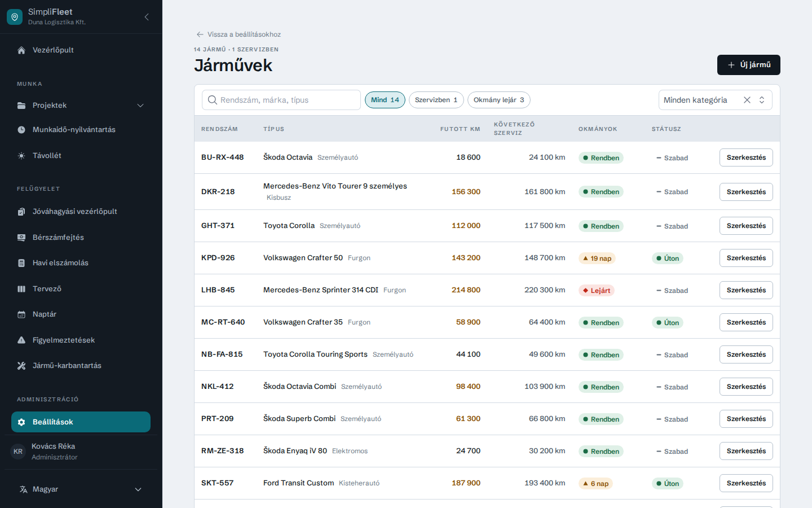Click the SimpliFleet logo icon
The height and width of the screenshot is (508, 812).
(15, 17)
